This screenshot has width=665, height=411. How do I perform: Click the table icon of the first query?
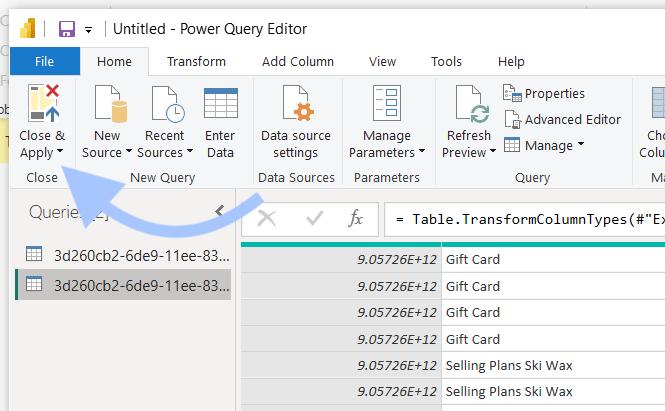tap(34, 254)
